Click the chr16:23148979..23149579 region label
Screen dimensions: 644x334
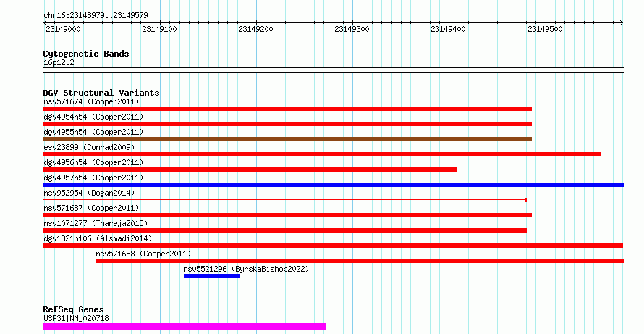tap(96, 16)
